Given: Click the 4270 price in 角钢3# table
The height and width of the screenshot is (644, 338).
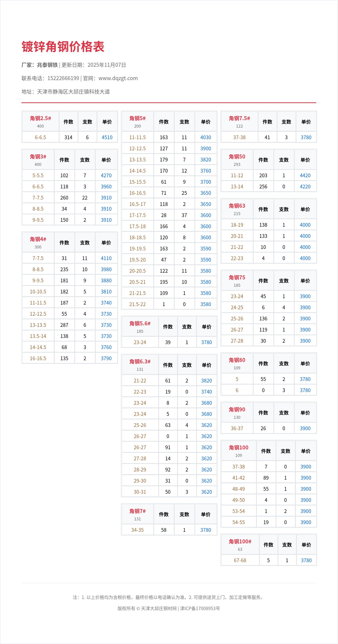Looking at the screenshot, I should 106,176.
